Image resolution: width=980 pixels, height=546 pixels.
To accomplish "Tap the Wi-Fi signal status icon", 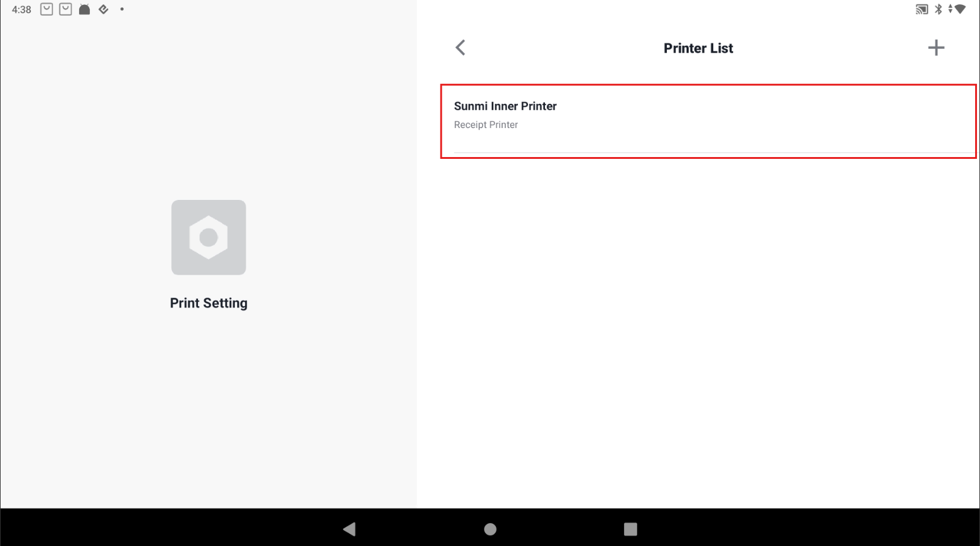I will point(960,9).
